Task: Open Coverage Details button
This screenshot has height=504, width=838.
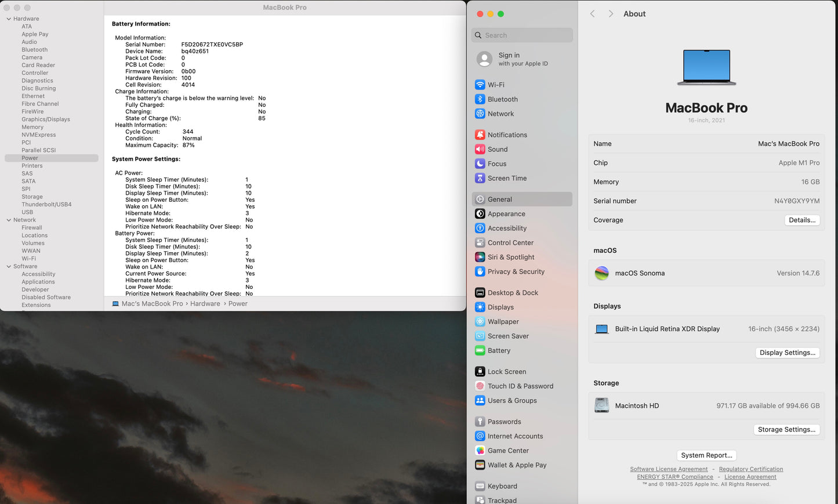Action: (x=802, y=220)
